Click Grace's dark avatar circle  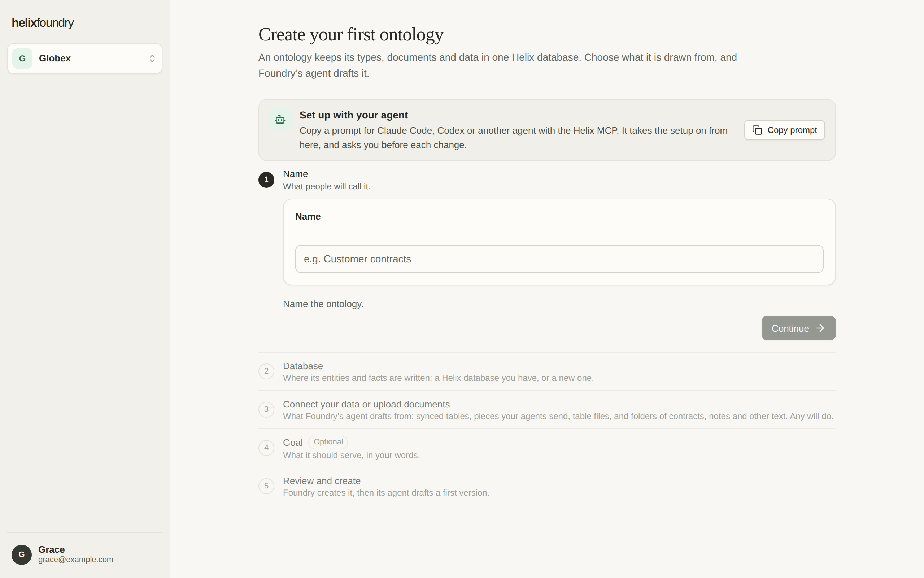[21, 555]
